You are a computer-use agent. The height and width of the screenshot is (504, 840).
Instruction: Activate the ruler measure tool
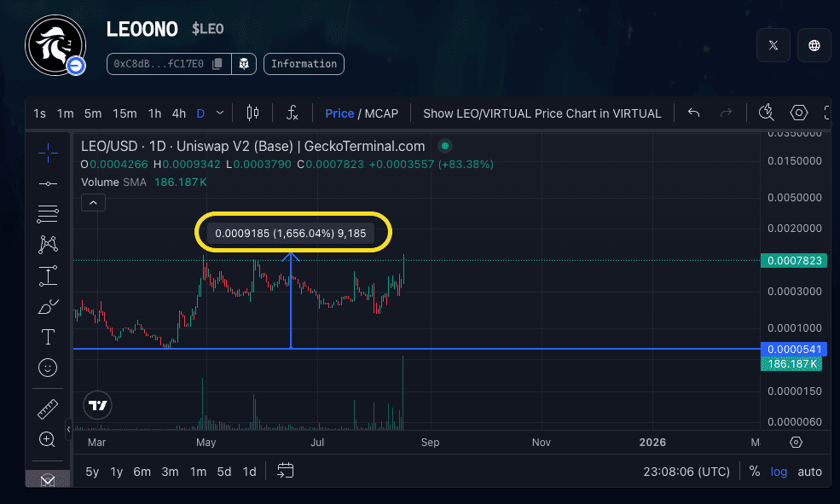click(48, 409)
